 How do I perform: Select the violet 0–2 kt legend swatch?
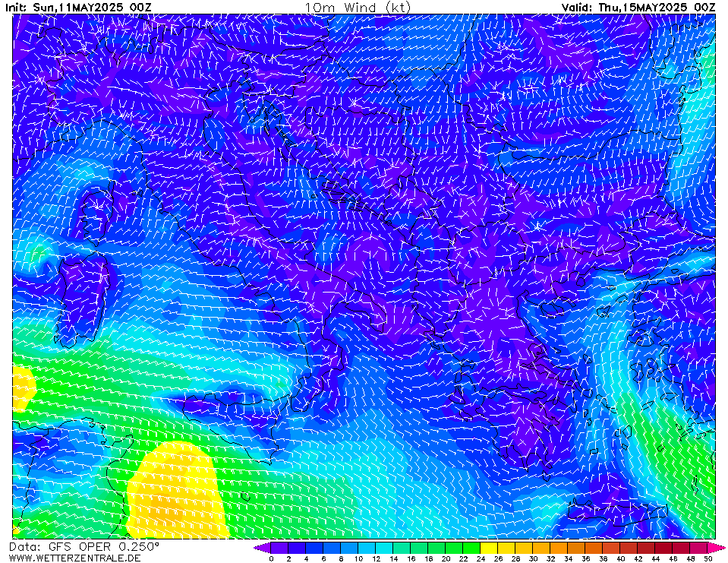tap(279, 548)
